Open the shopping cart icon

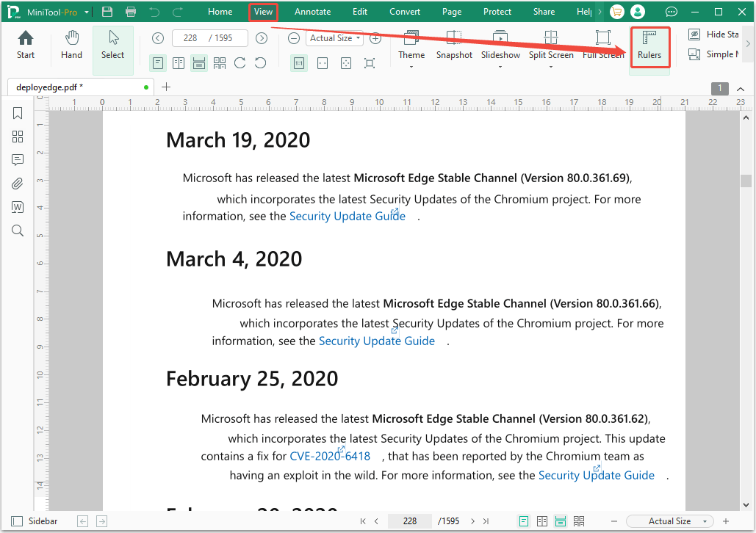(616, 12)
